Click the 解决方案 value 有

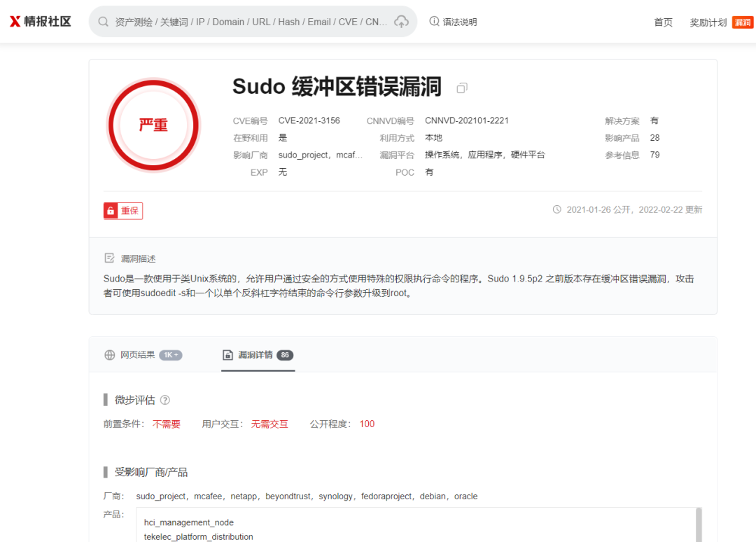tap(654, 120)
